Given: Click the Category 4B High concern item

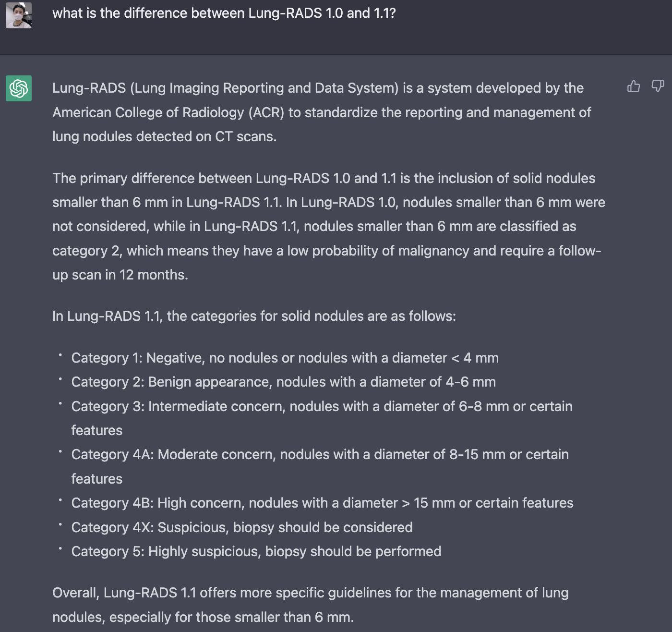Looking at the screenshot, I should 322,503.
